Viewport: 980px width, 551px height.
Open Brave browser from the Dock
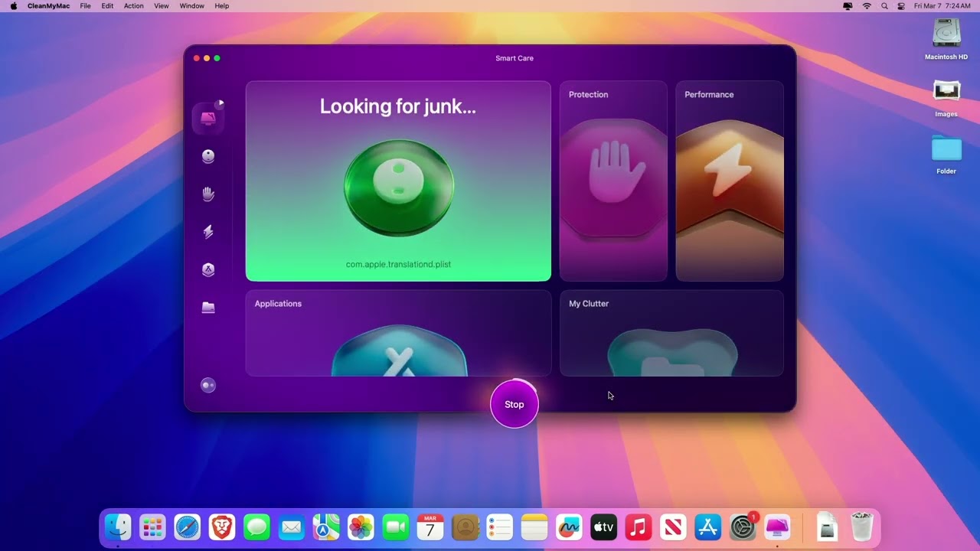[x=222, y=527]
